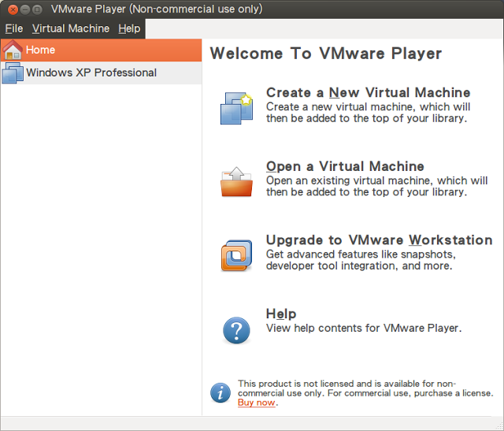Click the blue information icon
504x431 pixels.
[220, 392]
